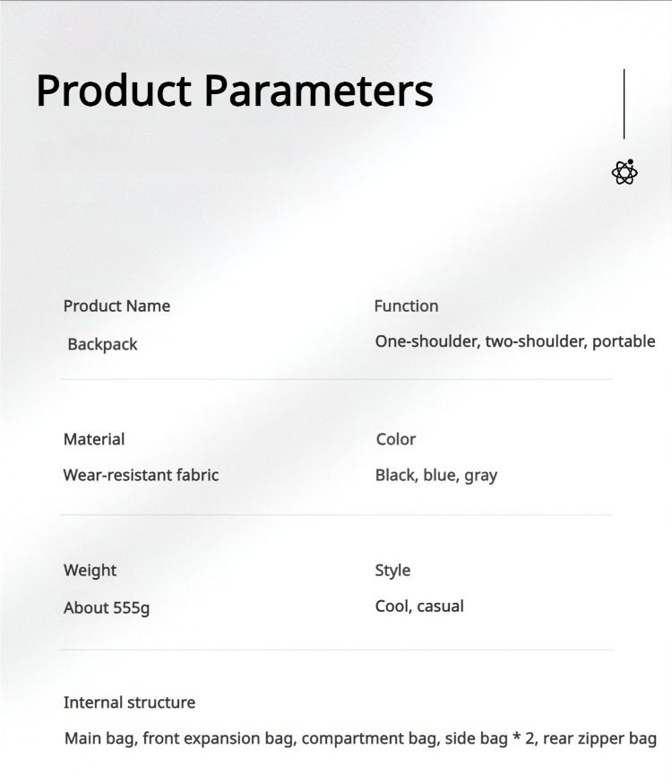672x784 pixels.
Task: Click the Black, blue, gray value
Action: click(436, 475)
